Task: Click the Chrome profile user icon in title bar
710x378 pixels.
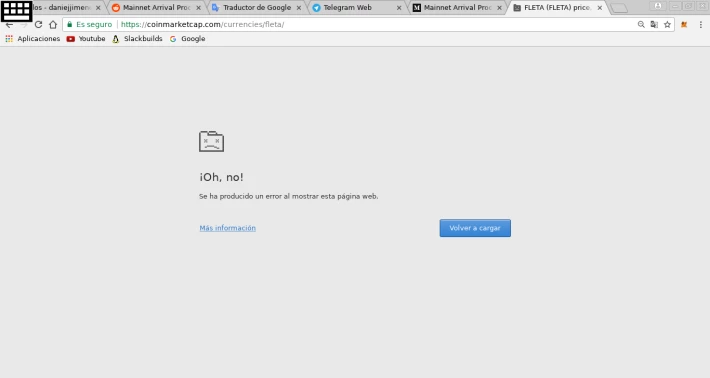Action: tap(658, 6)
